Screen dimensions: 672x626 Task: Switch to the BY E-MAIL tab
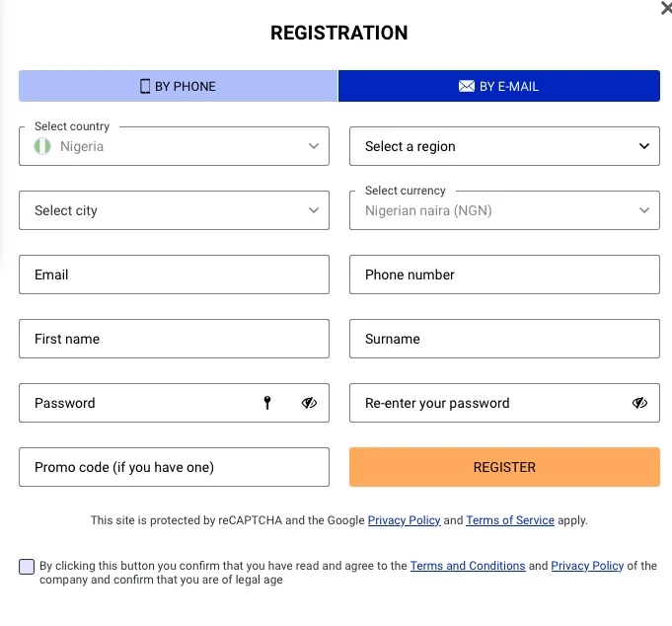(498, 86)
